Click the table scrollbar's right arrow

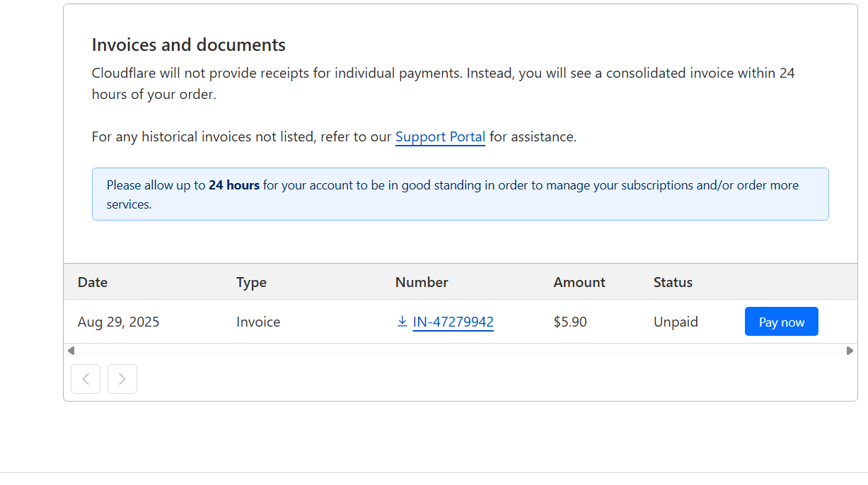coord(850,351)
